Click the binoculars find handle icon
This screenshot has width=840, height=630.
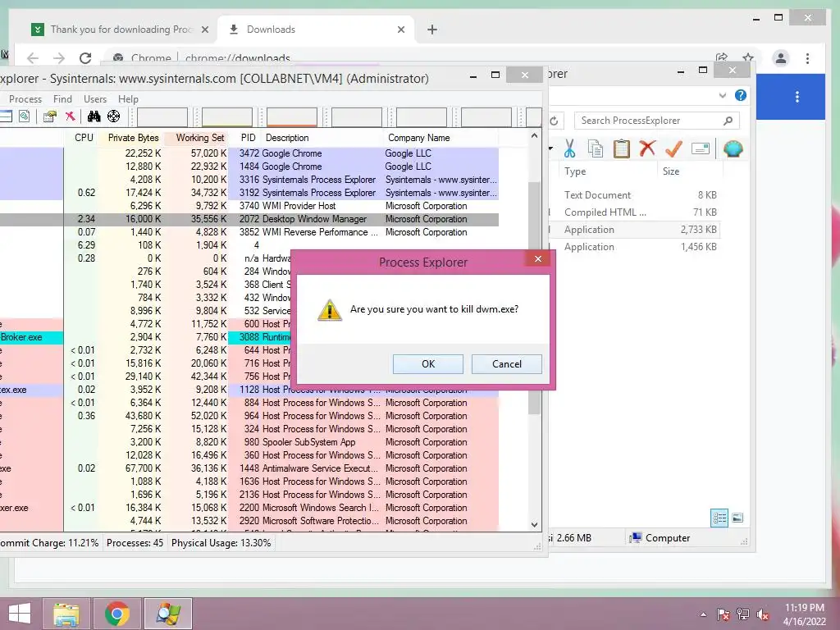[94, 116]
